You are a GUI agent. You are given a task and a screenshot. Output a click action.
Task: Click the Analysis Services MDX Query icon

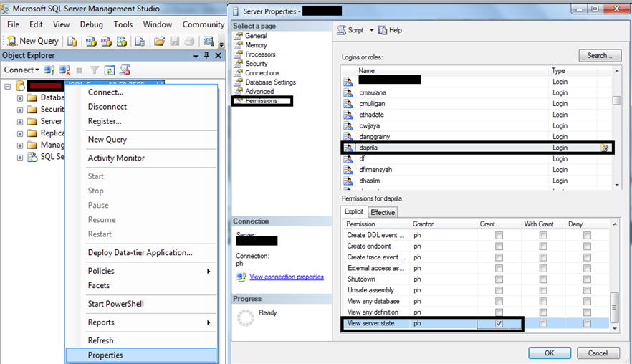coord(91,41)
